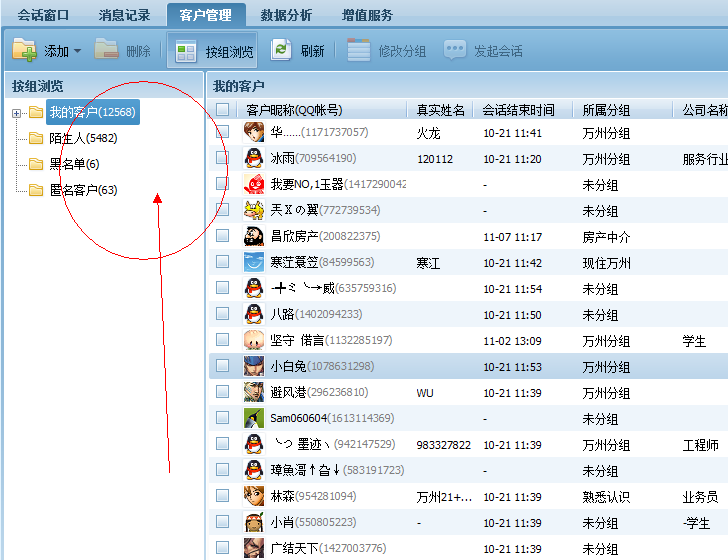
Task: Click avatar of 华 (1171737057)
Action: tap(254, 132)
